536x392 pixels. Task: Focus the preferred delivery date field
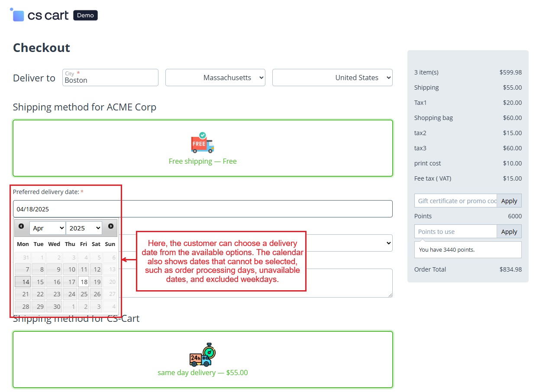point(203,209)
